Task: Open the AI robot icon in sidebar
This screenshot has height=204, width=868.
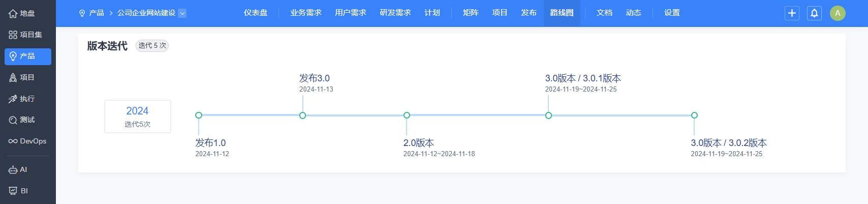Action: 13,170
